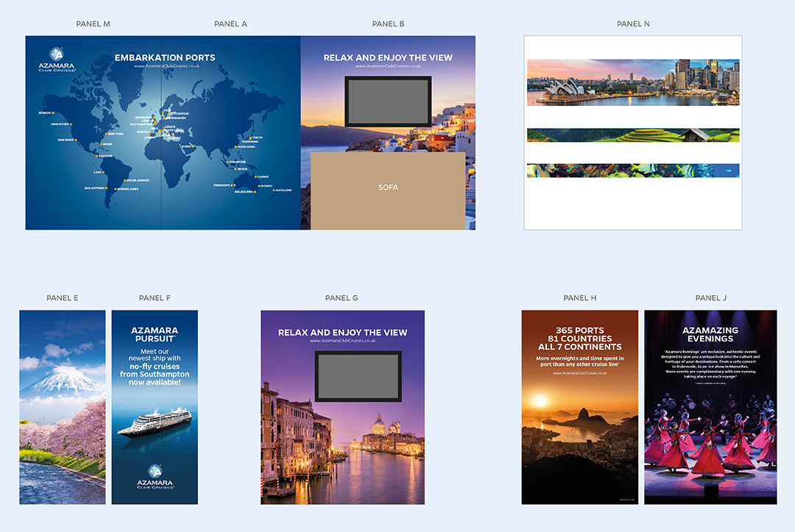This screenshot has width=795, height=532.
Task: Open the website URL under Embarkation Ports
Action: tap(165, 66)
